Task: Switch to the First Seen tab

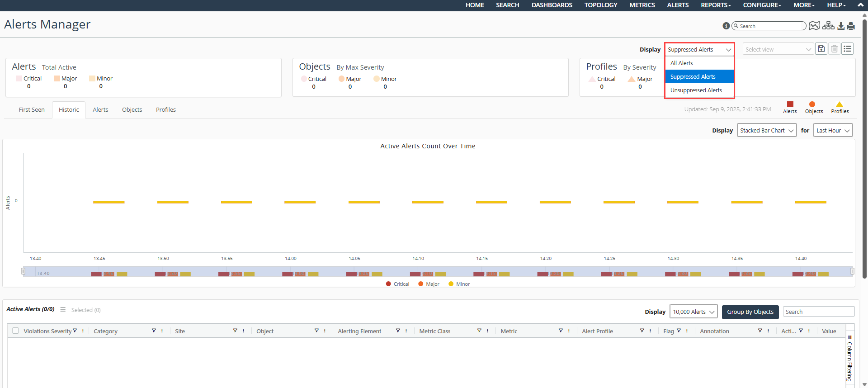Action: point(32,110)
